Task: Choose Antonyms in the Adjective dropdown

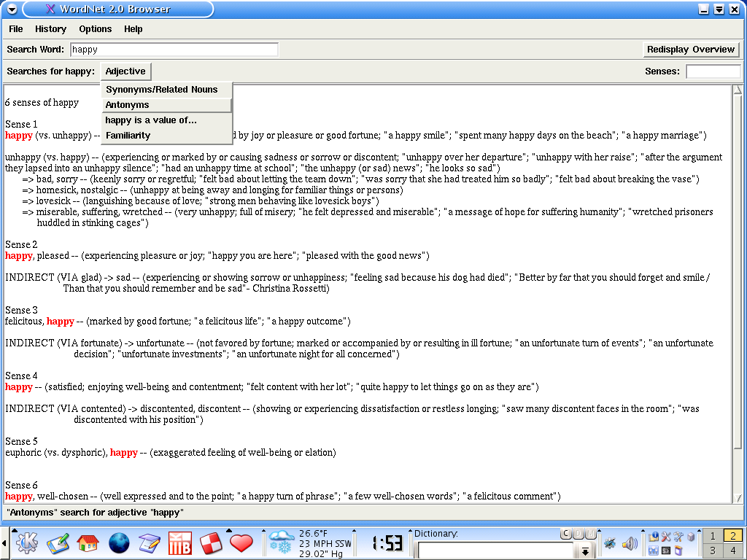Action: pyautogui.click(x=167, y=105)
